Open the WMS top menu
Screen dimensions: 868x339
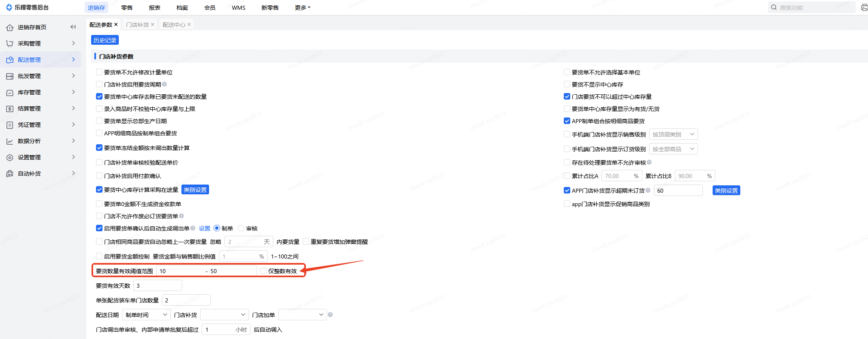[239, 7]
